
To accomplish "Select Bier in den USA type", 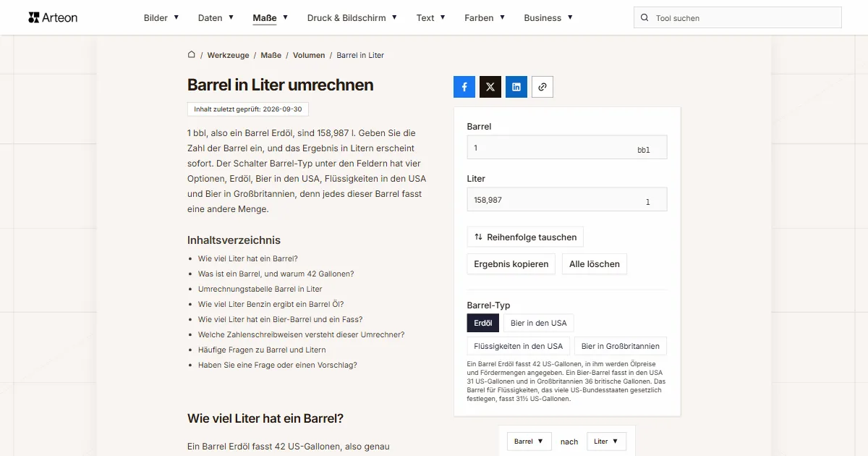I will 539,323.
